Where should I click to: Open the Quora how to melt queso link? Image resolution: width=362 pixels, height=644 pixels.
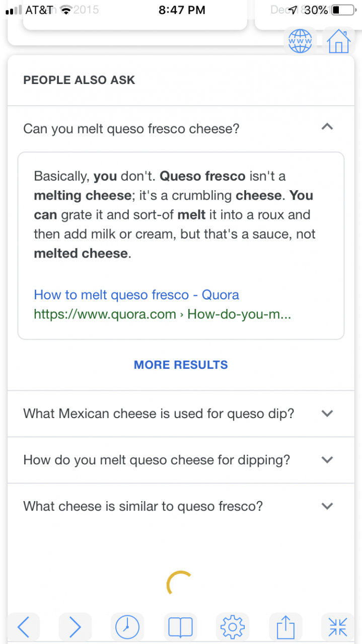click(136, 295)
